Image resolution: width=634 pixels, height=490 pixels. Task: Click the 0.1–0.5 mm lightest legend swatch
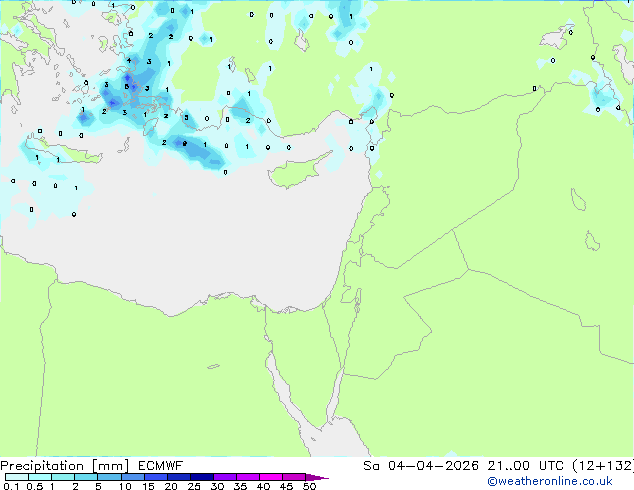pos(17,477)
